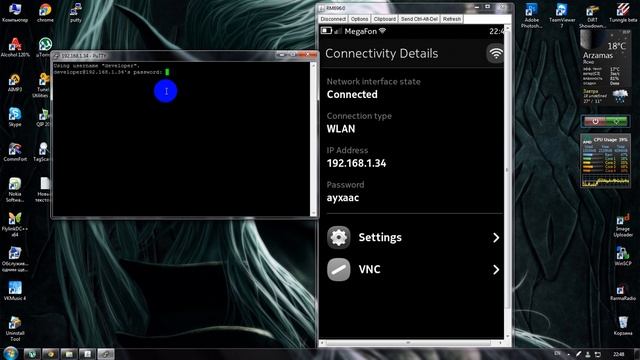The height and width of the screenshot is (360, 640).
Task: Open the WinSCP desktop shortcut
Action: pos(623,256)
